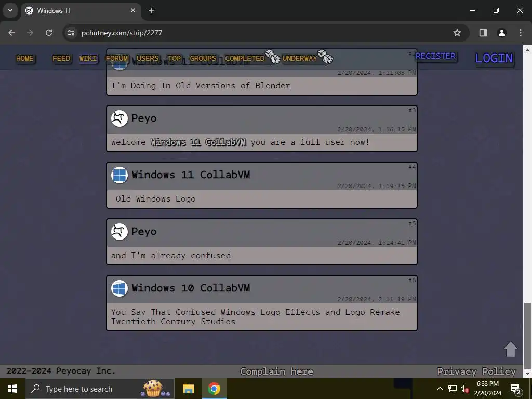
Task: Close the Windows 11 tab
Action: coord(133,10)
